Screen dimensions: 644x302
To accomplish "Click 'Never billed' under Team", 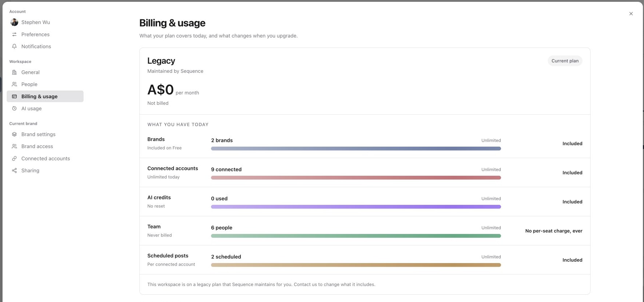I will pyautogui.click(x=159, y=235).
